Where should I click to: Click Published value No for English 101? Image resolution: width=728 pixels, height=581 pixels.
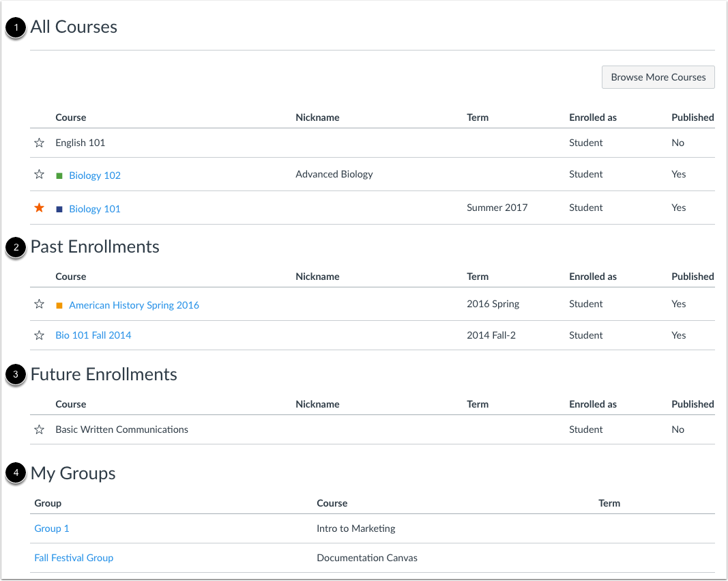[x=678, y=143]
